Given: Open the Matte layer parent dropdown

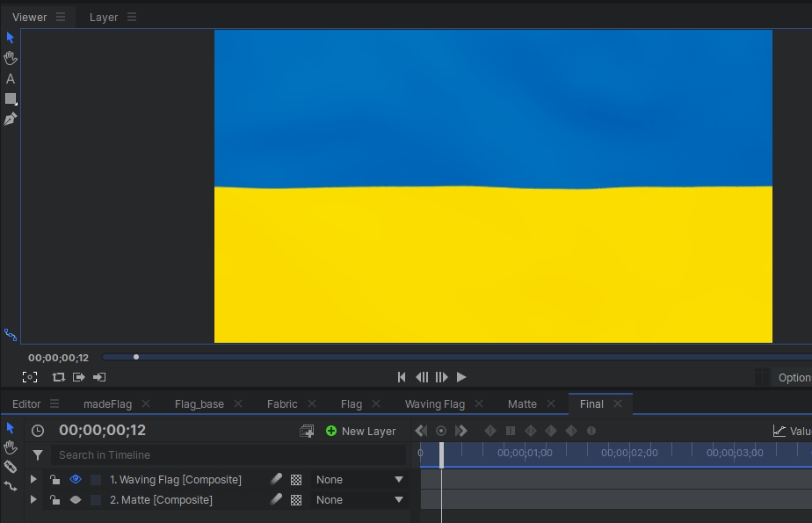Looking at the screenshot, I should coord(359,500).
